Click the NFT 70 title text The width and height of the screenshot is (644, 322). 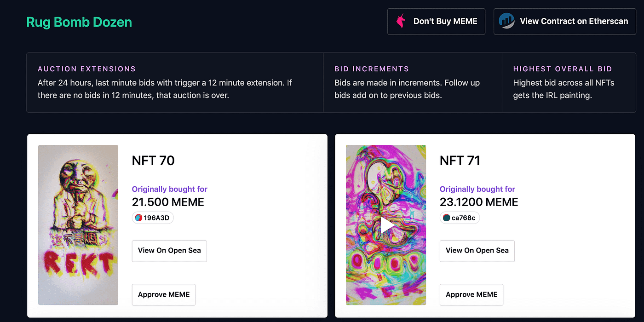(x=153, y=161)
